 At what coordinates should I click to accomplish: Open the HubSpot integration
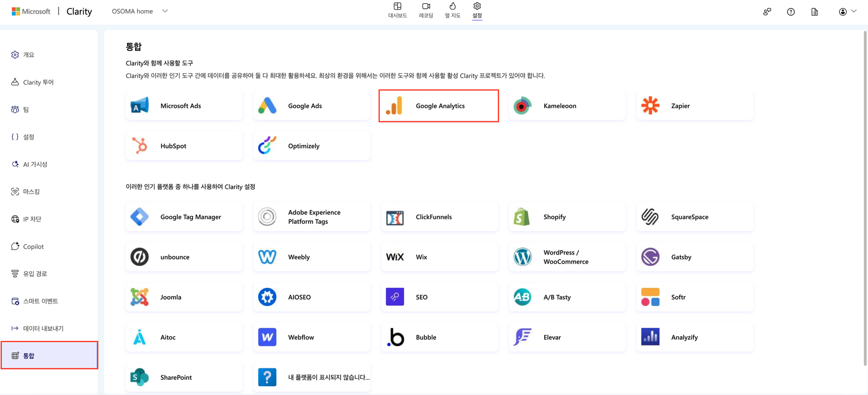(184, 146)
